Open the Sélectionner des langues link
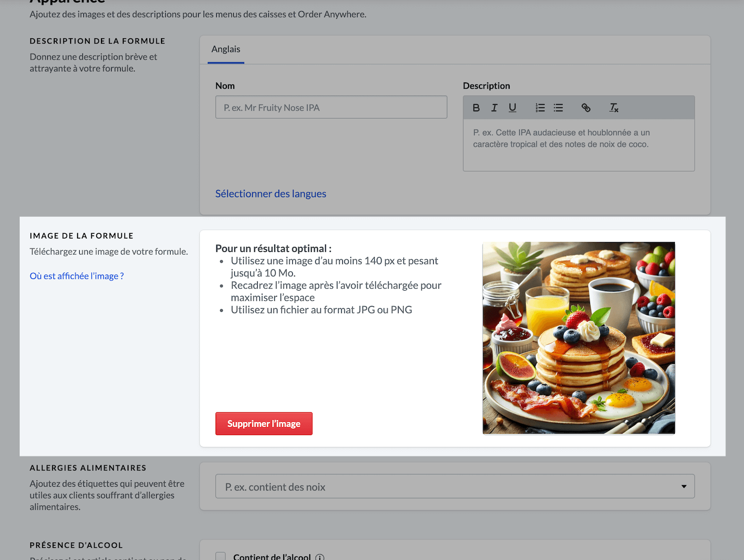 [270, 194]
